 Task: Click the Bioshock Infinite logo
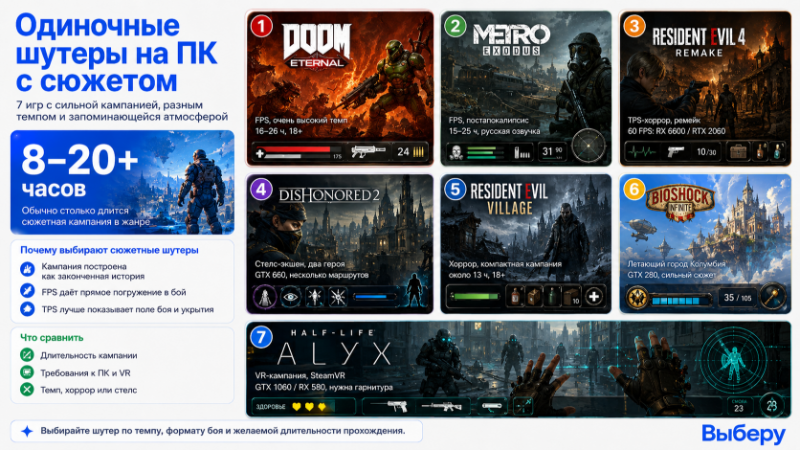tap(680, 202)
